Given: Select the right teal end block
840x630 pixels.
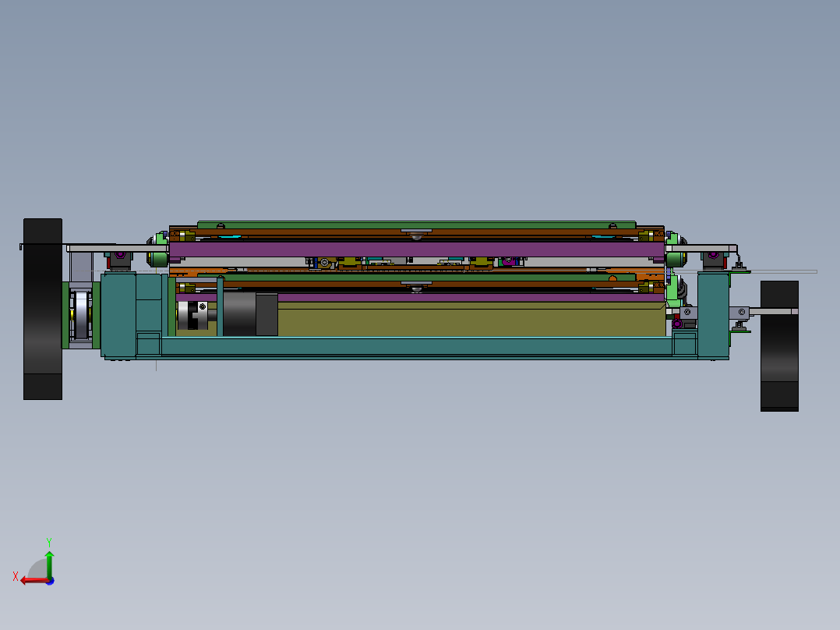Looking at the screenshot, I should [x=713, y=315].
